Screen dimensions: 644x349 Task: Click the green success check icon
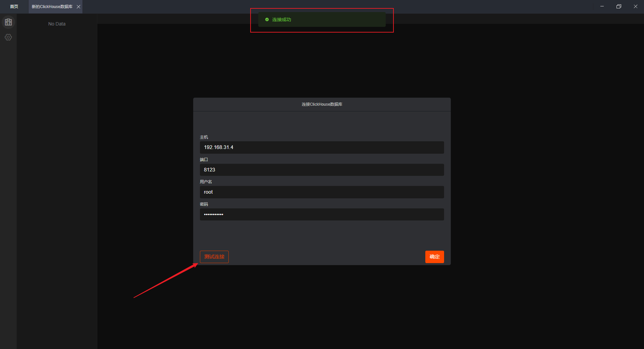267,19
